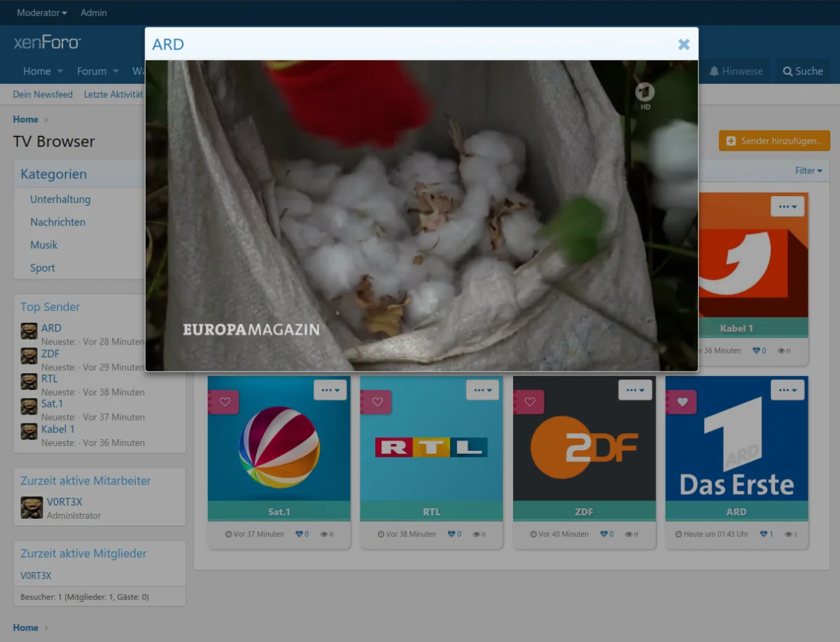The height and width of the screenshot is (642, 840).
Task: Toggle favorite heart on Sat.1 card
Action: 225,403
